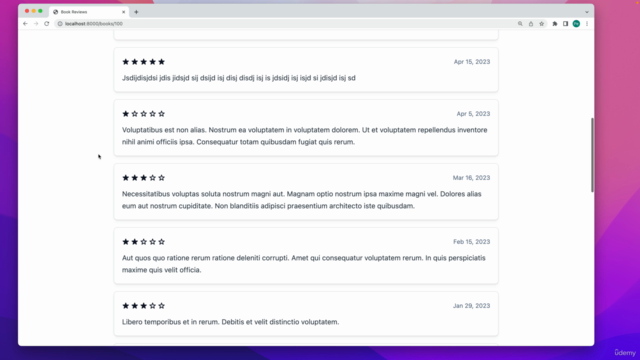Open the zoom magnifier icon in toolbar
The width and height of the screenshot is (640, 360).
(x=520, y=24)
